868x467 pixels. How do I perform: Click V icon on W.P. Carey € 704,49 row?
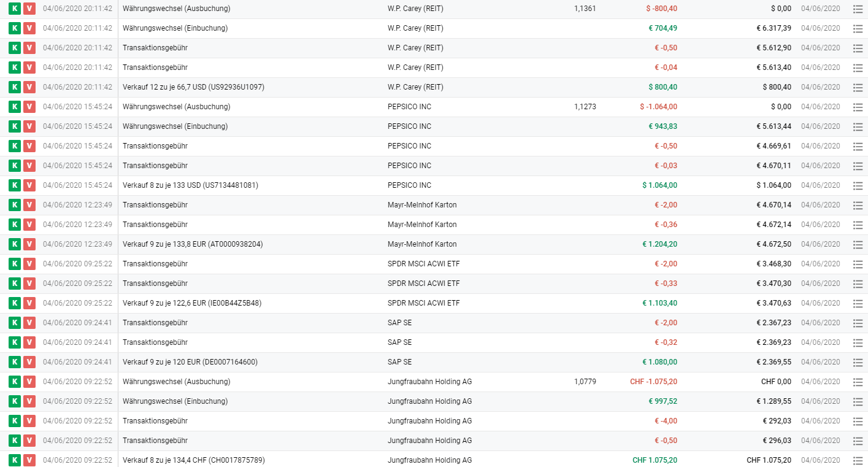(29, 28)
